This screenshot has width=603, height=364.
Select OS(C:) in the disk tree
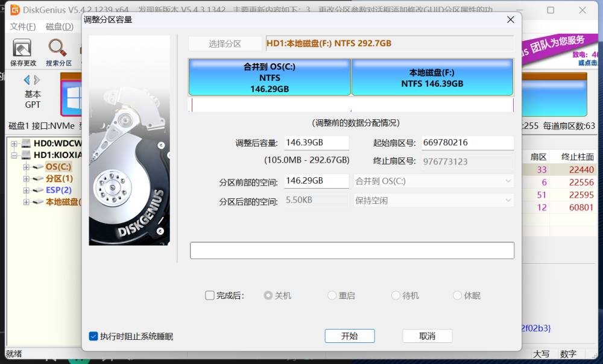click(x=58, y=167)
